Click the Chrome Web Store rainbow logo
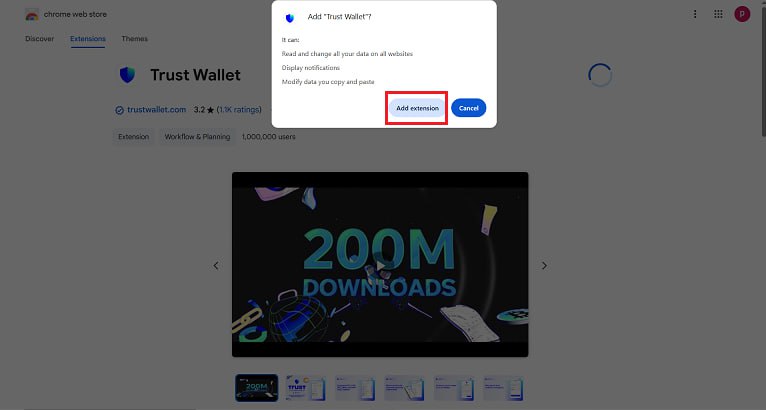This screenshot has width=766, height=410. point(32,15)
